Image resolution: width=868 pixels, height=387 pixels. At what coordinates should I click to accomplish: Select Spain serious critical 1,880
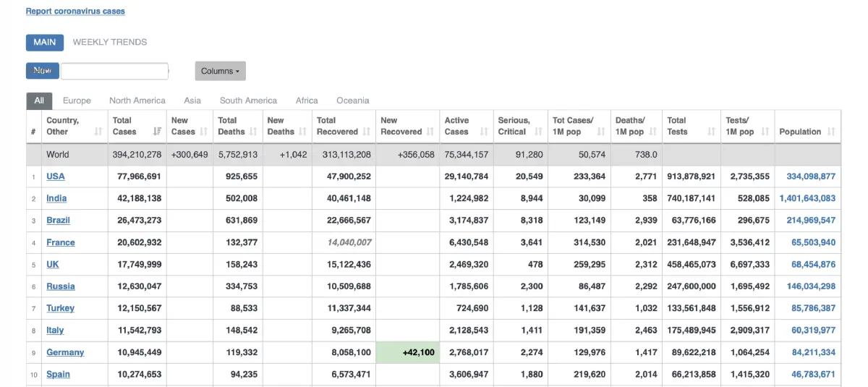(532, 374)
